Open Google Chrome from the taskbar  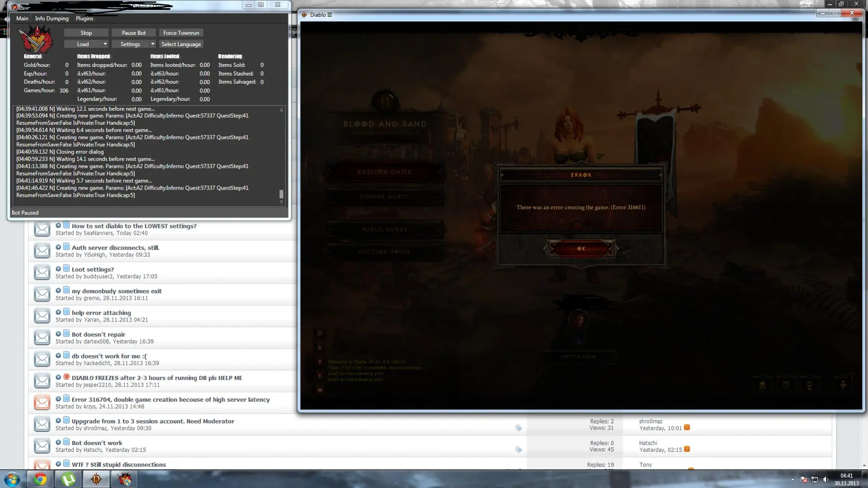point(40,479)
